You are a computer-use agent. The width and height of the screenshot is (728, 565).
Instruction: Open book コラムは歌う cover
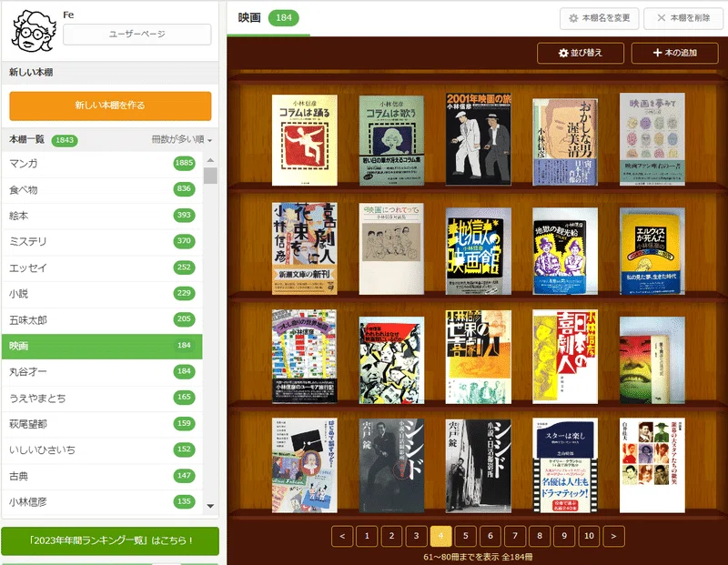391,141
